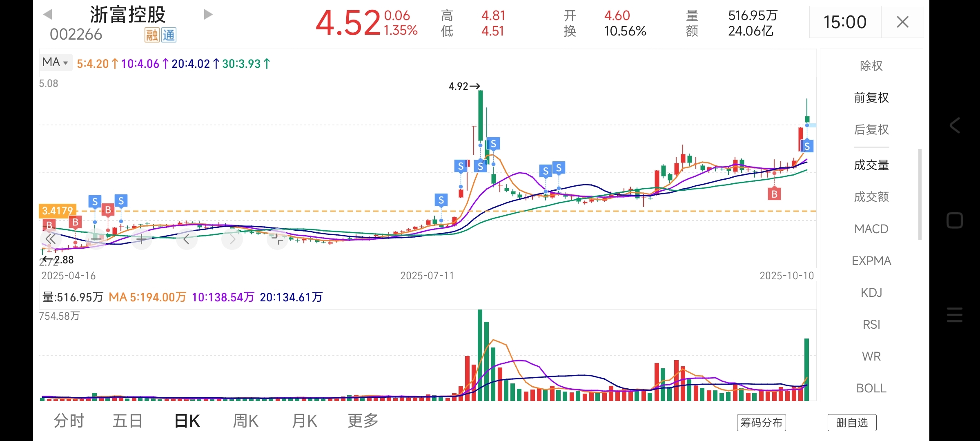This screenshot has height=441, width=980.
Task: Open 更多 more periods menu
Action: 363,421
